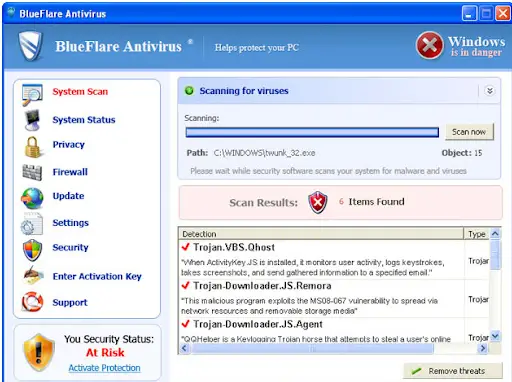Open the Update globe icon
This screenshot has width=512, height=382.
(32, 198)
